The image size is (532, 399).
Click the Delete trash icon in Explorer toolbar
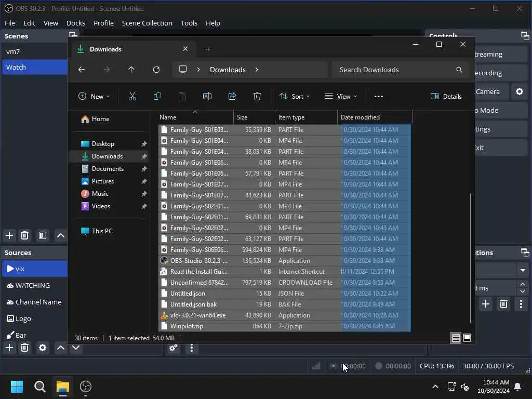[257, 96]
